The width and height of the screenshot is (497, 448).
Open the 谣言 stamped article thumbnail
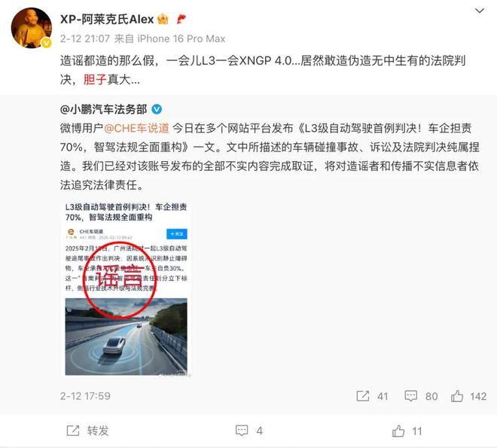[127, 288]
